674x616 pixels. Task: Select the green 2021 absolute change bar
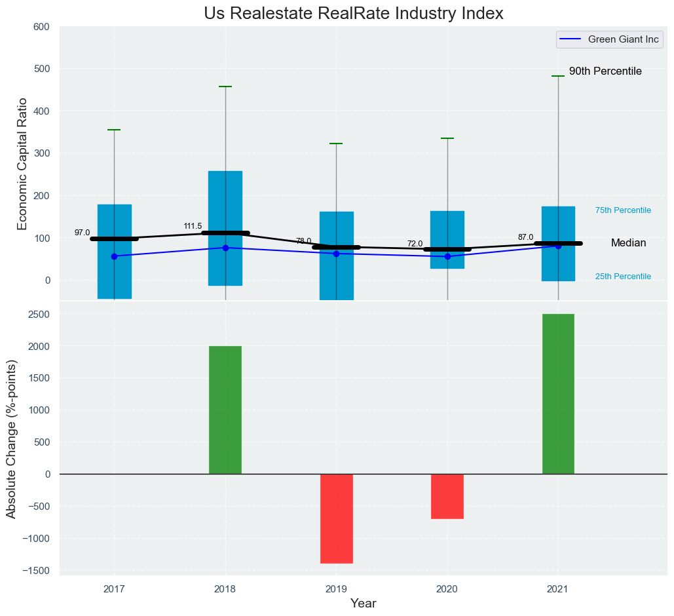pyautogui.click(x=558, y=394)
